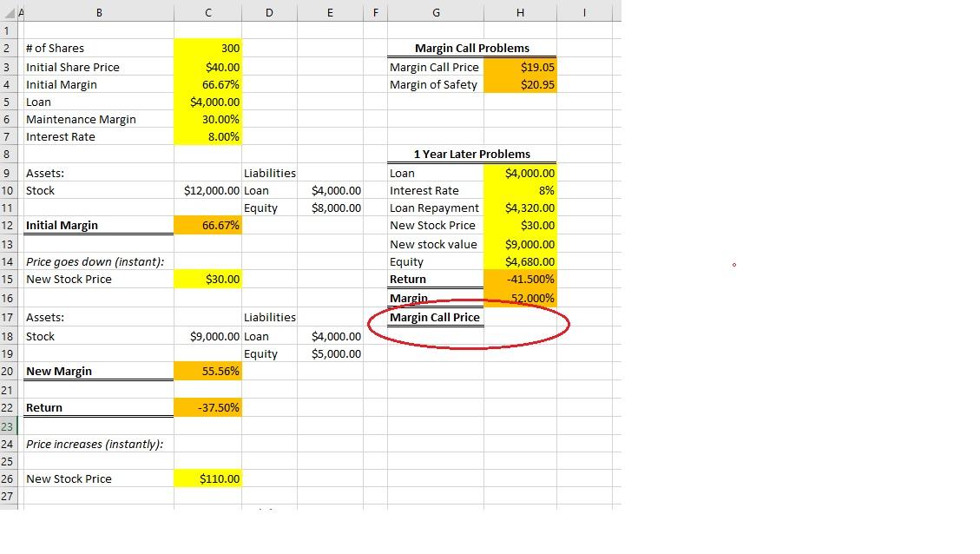
Task: Select the orange Return cell showing -41.500%
Action: tap(520, 279)
